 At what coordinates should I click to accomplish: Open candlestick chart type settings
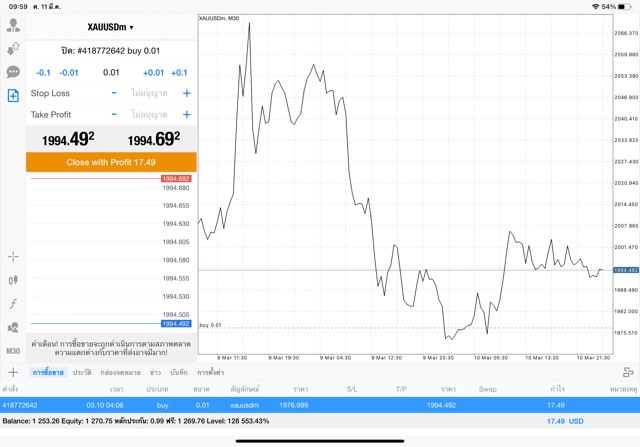tap(13, 281)
